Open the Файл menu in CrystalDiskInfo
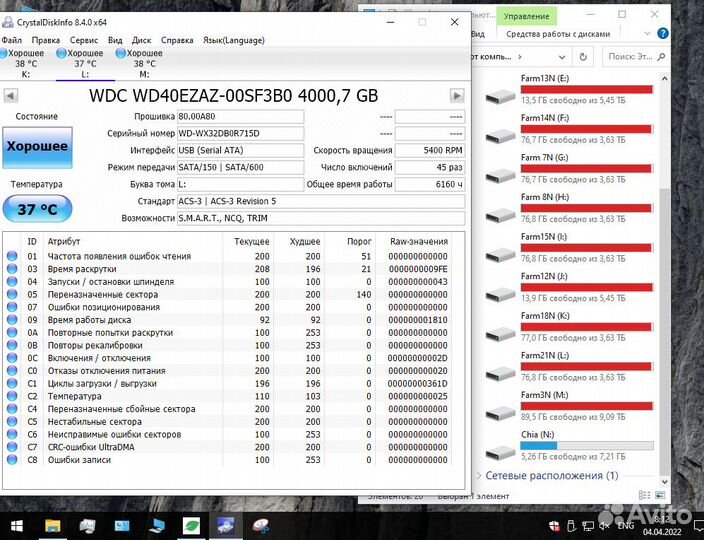This screenshot has height=540, width=704. [x=11, y=40]
